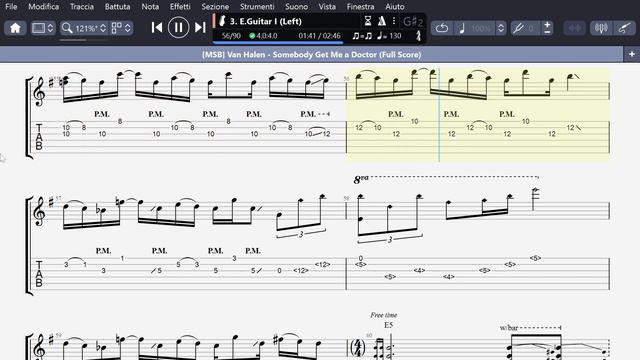The image size is (640, 360).
Task: Open the Strumenti menu
Action: pos(257,7)
